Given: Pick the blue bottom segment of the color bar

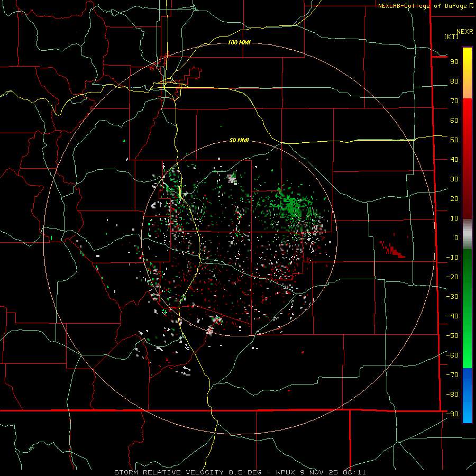Looking at the screenshot, I should click(x=467, y=396).
